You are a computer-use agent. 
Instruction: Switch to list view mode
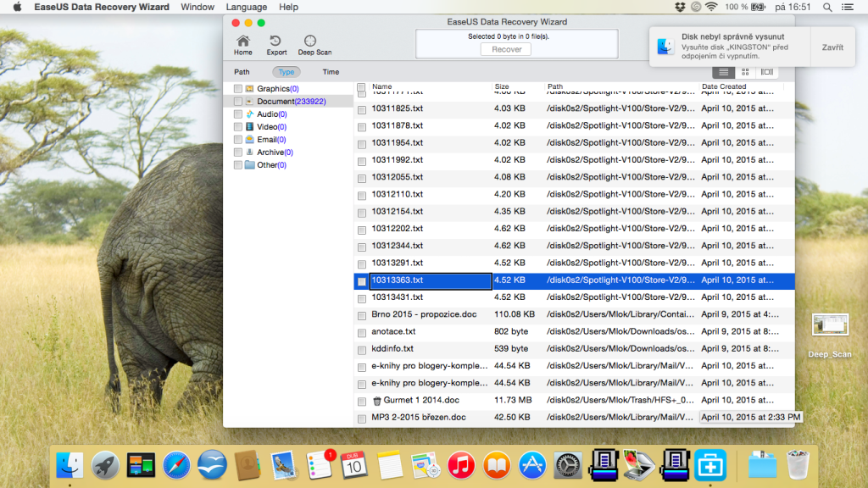722,72
